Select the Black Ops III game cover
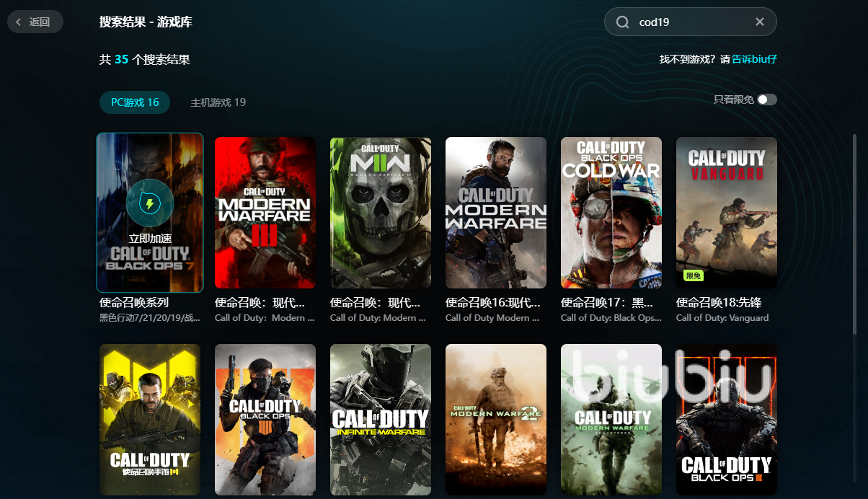 727,420
